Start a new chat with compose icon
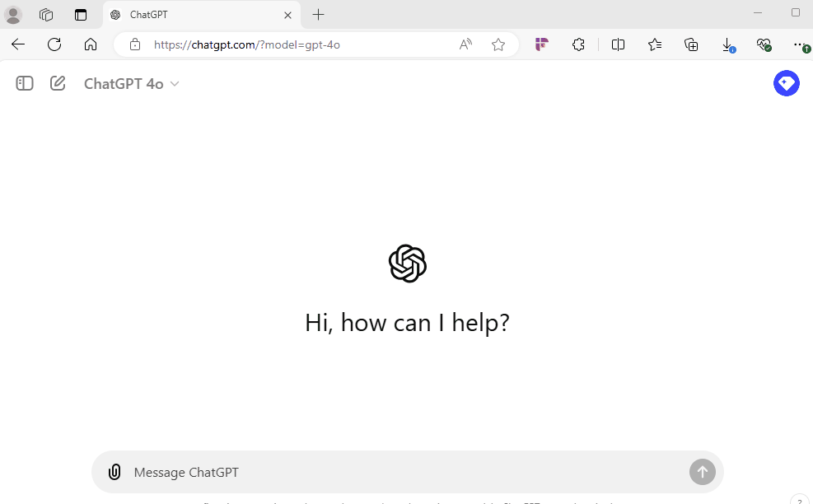Image resolution: width=813 pixels, height=504 pixels. [58, 83]
